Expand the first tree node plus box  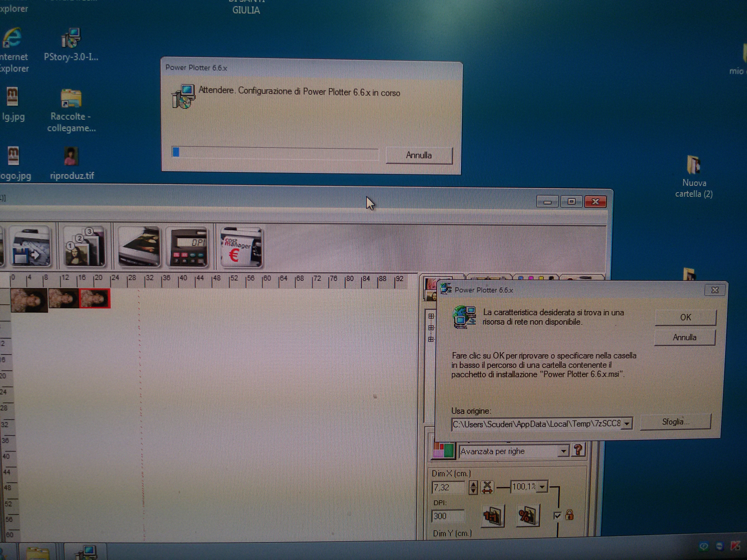coord(431,316)
